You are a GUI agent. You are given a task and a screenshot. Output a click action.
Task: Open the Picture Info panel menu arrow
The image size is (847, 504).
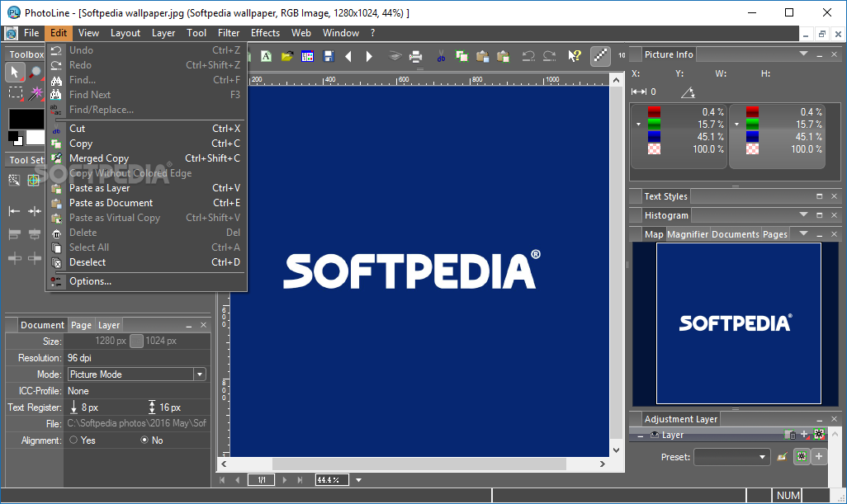click(x=803, y=54)
